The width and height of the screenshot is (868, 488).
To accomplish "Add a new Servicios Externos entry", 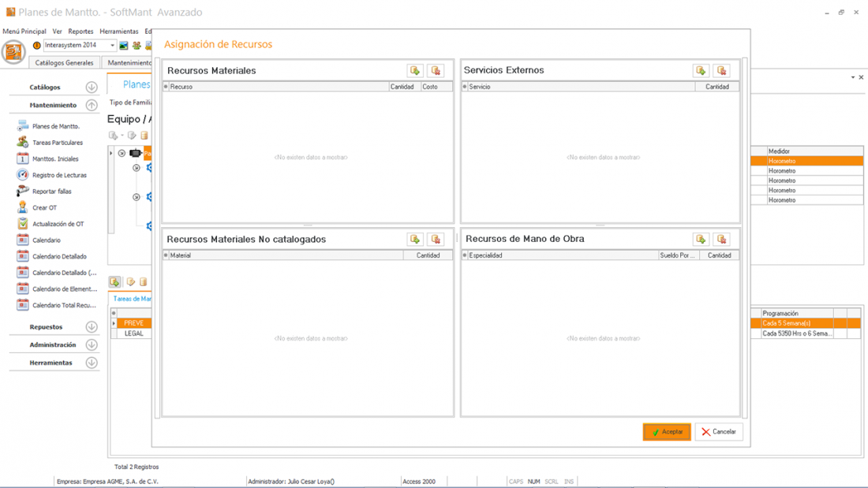I will click(x=701, y=71).
